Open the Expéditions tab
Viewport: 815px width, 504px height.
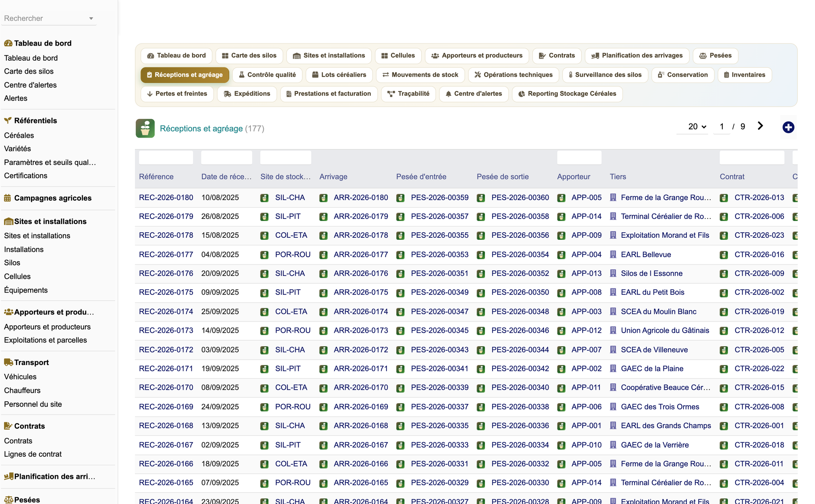click(247, 94)
